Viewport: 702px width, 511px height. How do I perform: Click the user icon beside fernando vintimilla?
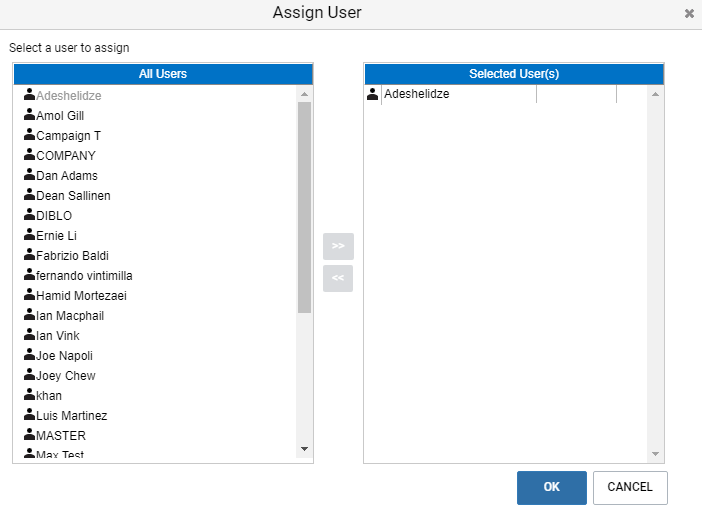[30, 274]
